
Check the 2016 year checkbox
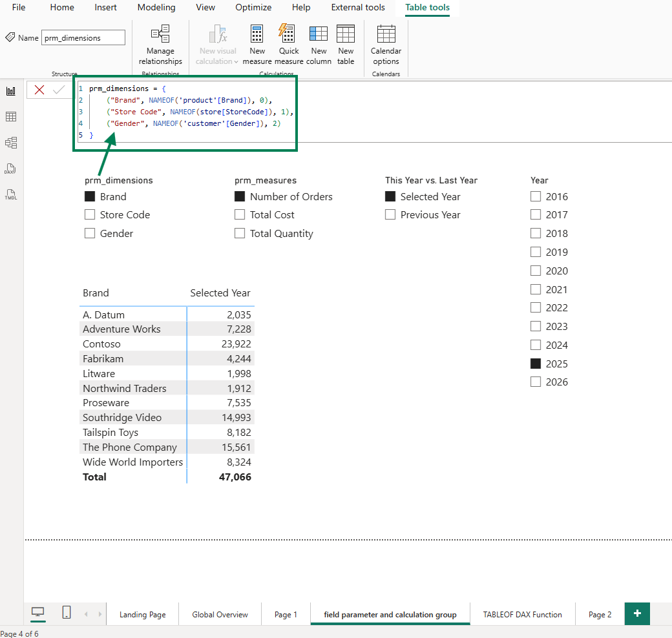click(x=535, y=196)
